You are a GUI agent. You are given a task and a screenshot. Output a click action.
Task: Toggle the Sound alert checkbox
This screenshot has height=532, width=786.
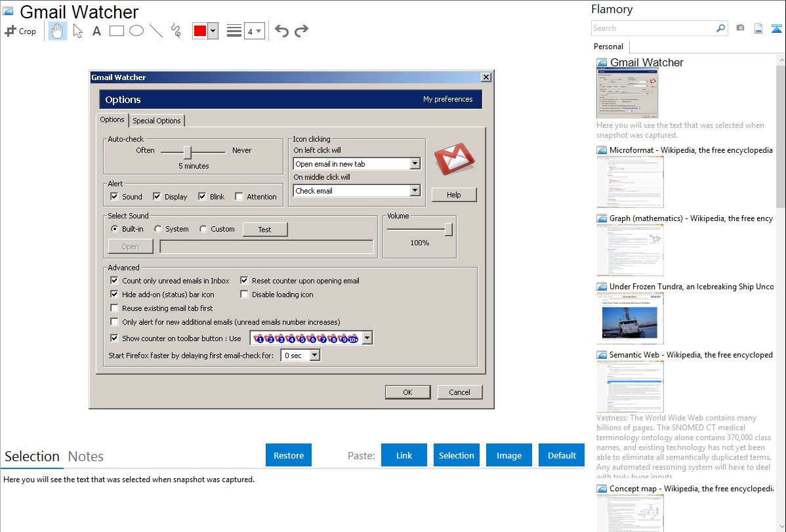[x=114, y=197]
